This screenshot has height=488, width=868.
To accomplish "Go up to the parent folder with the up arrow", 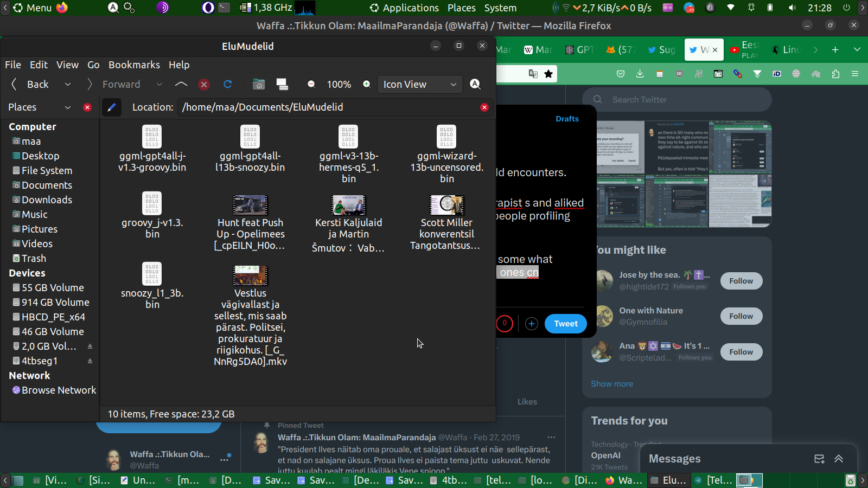I will [x=181, y=84].
